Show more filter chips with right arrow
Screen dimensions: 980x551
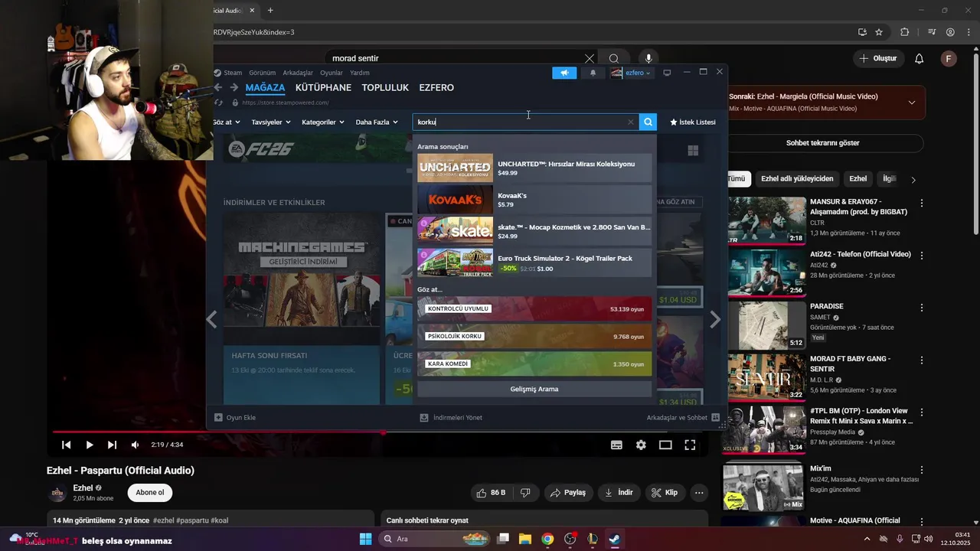point(913,180)
